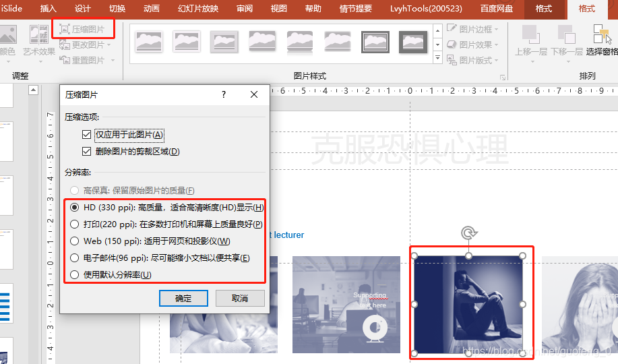Open the Insert (插入) tab
The height and width of the screenshot is (364, 618).
48,9
